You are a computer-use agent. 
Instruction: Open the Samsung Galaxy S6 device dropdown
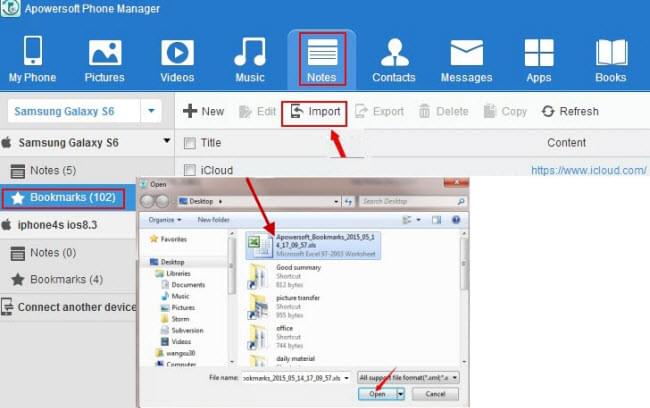pyautogui.click(x=151, y=111)
